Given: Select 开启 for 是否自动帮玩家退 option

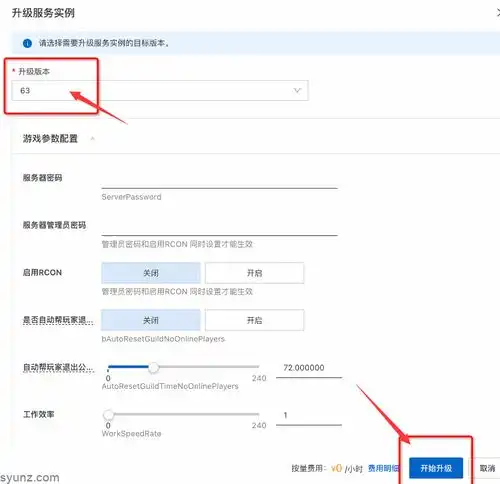Looking at the screenshot, I should 254,320.
